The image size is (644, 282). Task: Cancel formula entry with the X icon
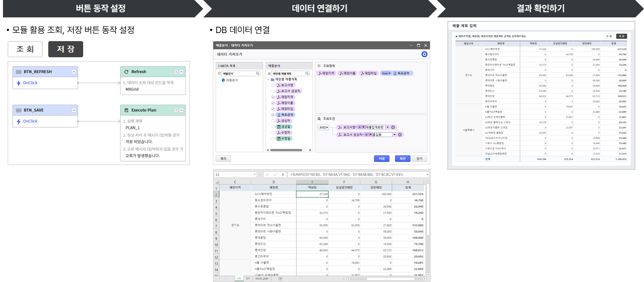[267, 174]
